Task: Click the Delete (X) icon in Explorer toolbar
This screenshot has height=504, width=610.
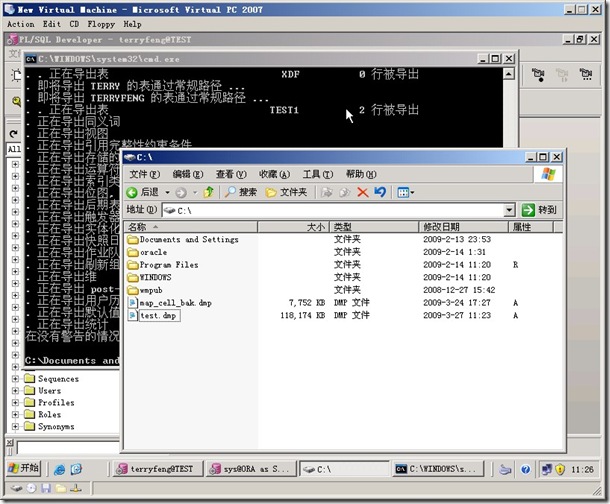Action: pos(362,192)
